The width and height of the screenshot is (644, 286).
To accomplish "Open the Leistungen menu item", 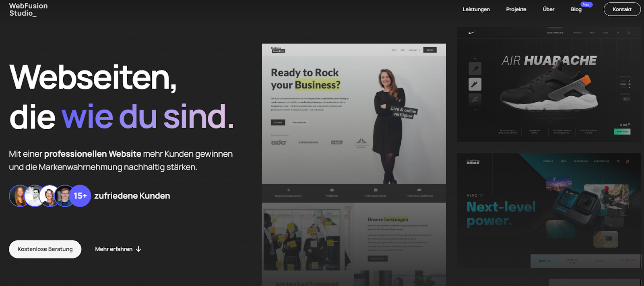I will click(x=476, y=9).
